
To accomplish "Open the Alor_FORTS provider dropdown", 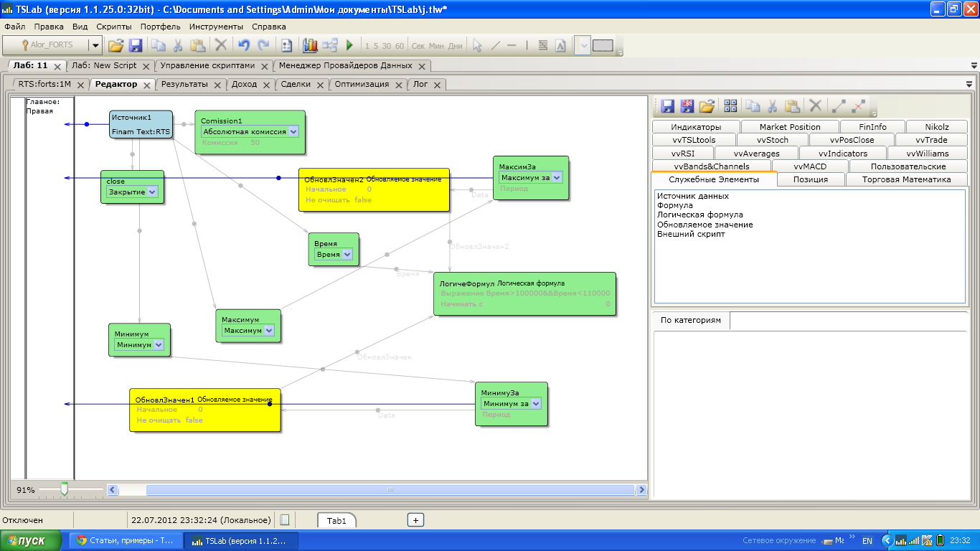I will click(x=95, y=45).
